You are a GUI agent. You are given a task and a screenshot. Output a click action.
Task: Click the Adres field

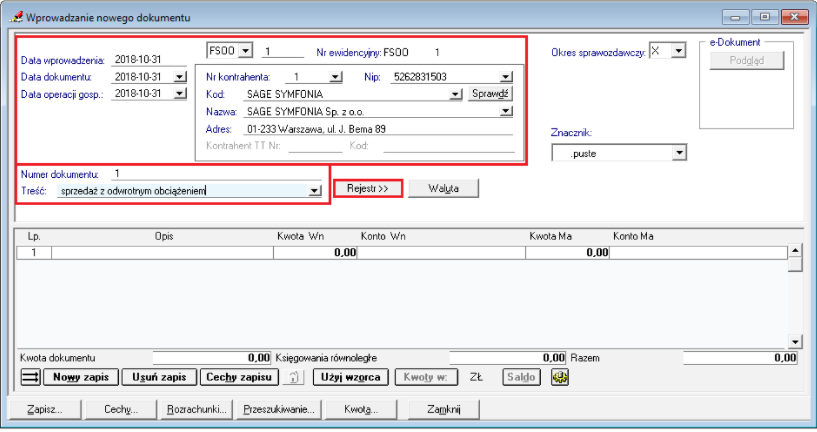(x=378, y=129)
